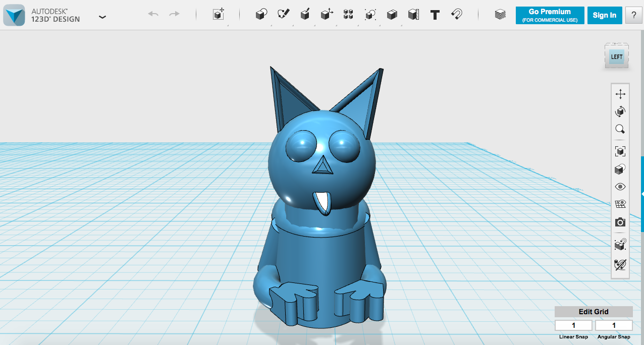
Task: Open the Help question mark button
Action: click(x=633, y=15)
